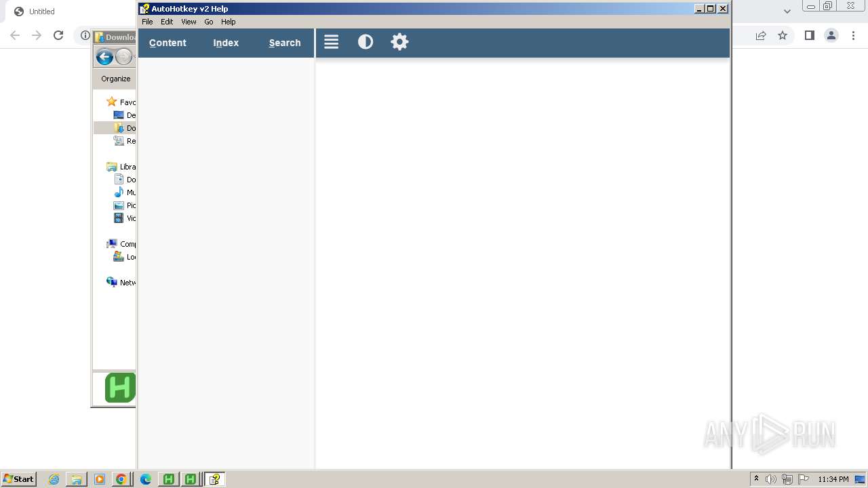Open help viewer settings gear
This screenshot has height=488, width=868.
[x=399, y=42]
